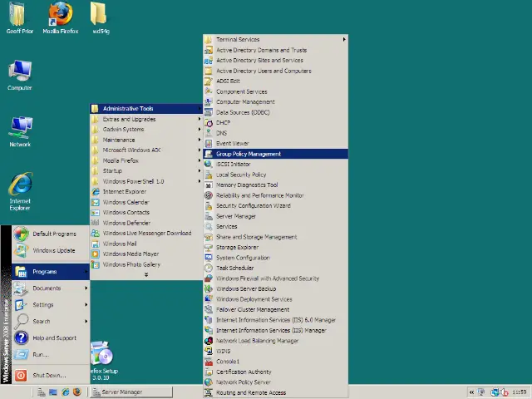This screenshot has height=399, width=532.
Task: Click Default Programs in Start menu
Action: [51, 234]
